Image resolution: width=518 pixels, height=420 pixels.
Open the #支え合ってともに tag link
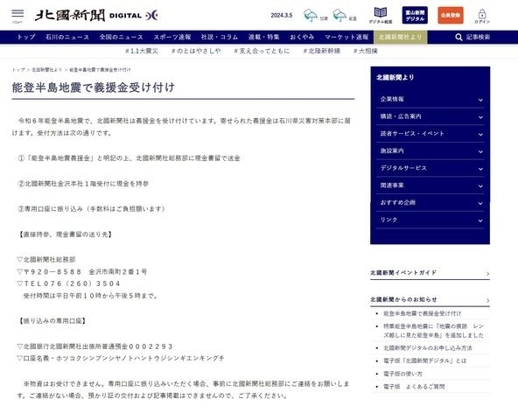[262, 51]
